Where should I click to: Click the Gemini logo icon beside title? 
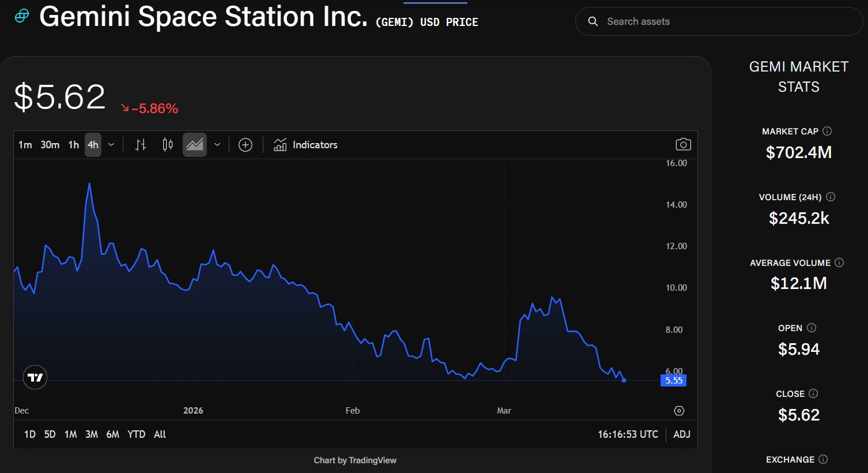click(x=22, y=16)
